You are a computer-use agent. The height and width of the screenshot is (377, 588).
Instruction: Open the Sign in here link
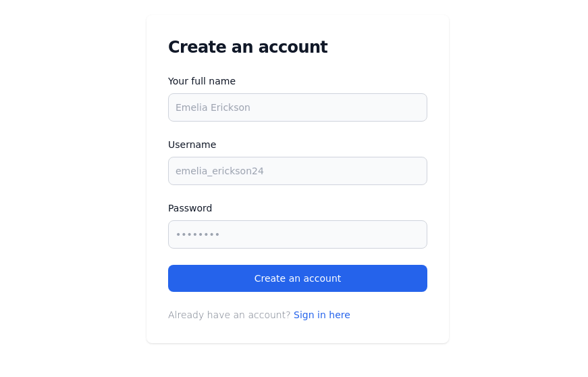(x=321, y=315)
